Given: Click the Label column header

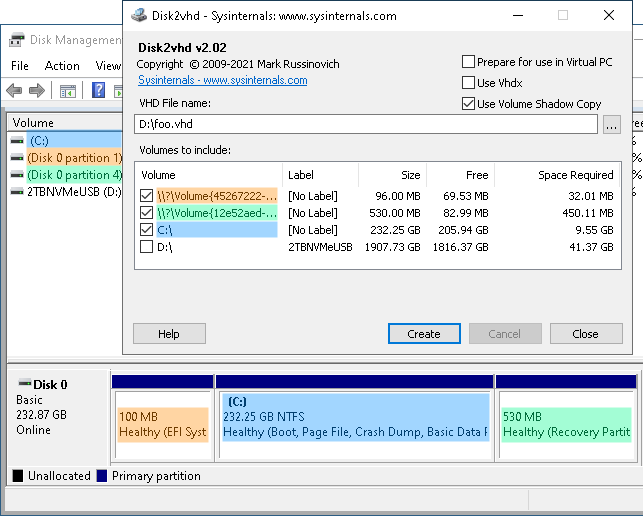Looking at the screenshot, I should [320, 175].
